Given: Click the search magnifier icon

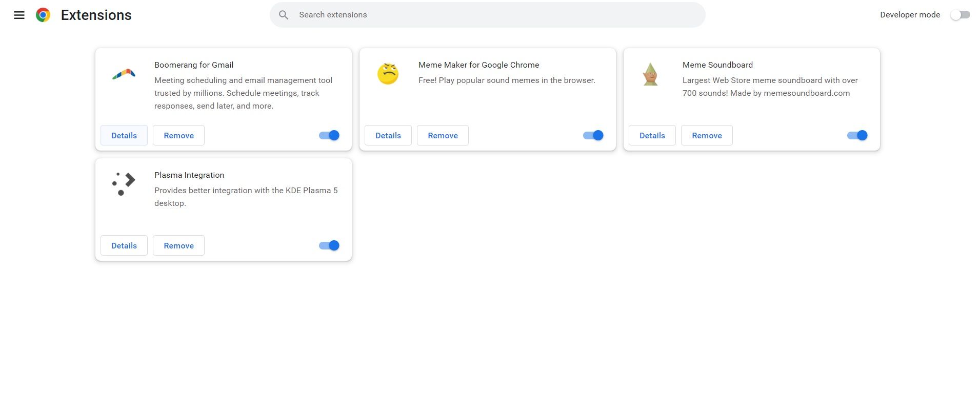Looking at the screenshot, I should [x=284, y=15].
